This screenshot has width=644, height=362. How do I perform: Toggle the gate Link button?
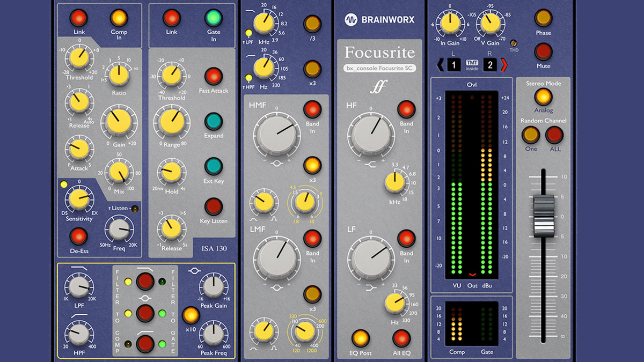pyautogui.click(x=172, y=18)
